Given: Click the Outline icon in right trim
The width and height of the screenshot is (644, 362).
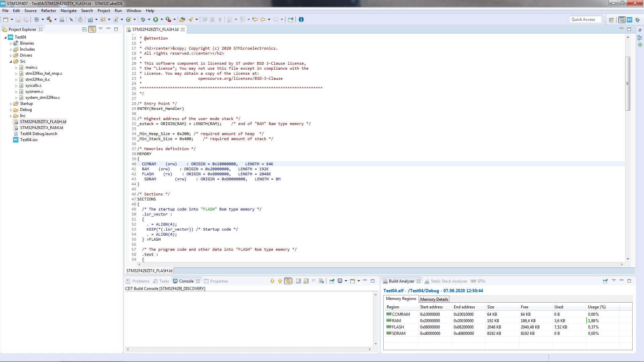Looking at the screenshot, I should click(x=640, y=38).
